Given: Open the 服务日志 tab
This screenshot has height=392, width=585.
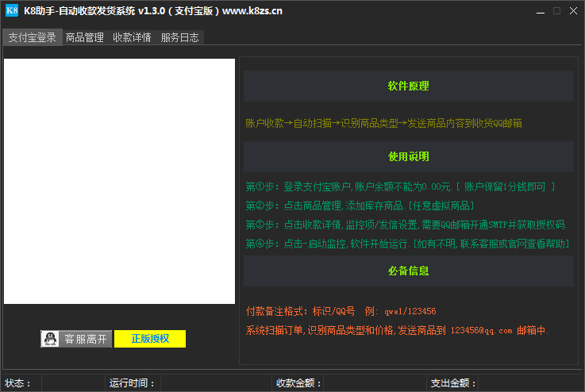Looking at the screenshot, I should click(180, 37).
